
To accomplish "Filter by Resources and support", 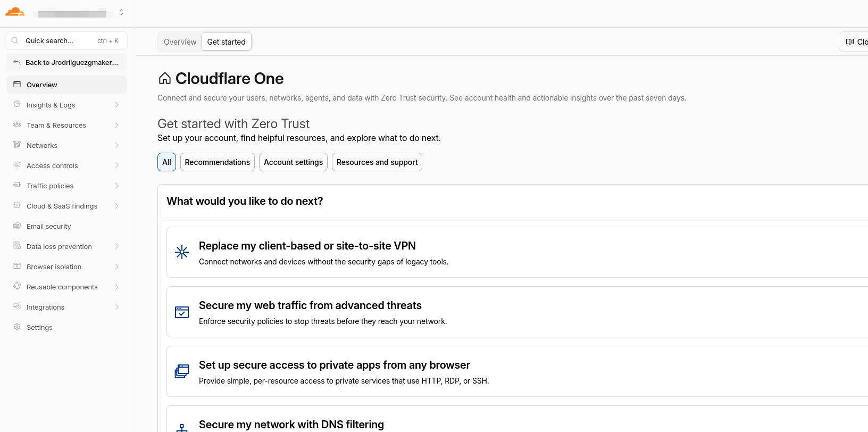I will pyautogui.click(x=377, y=162).
